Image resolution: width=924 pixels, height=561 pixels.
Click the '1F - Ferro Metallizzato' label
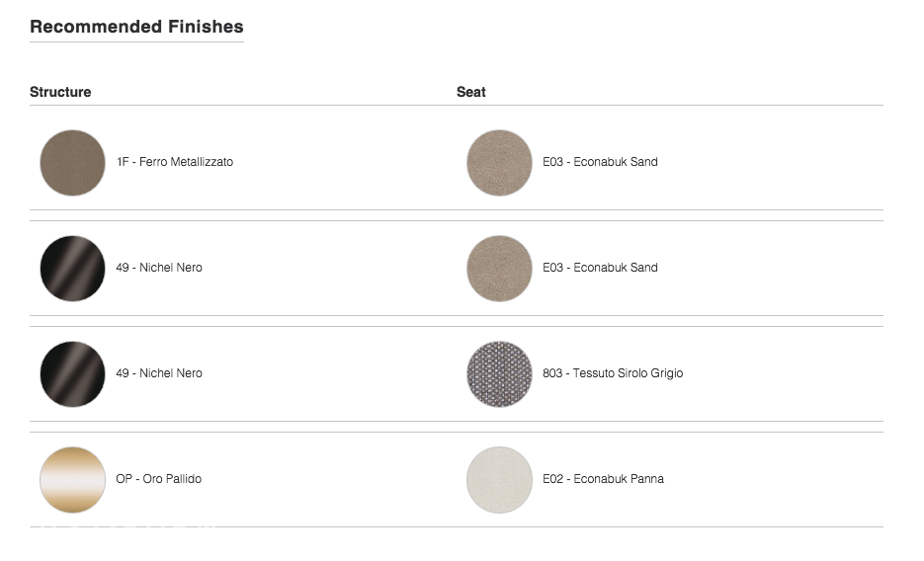tap(175, 162)
